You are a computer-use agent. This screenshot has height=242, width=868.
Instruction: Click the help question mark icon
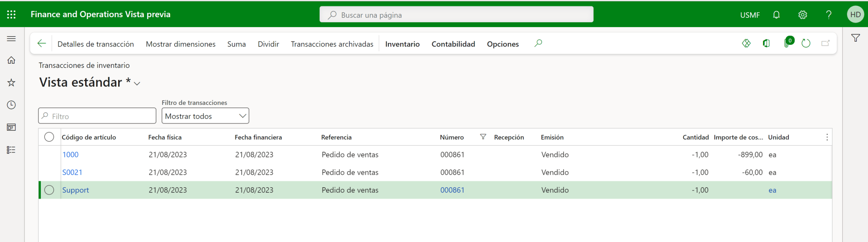click(x=829, y=14)
